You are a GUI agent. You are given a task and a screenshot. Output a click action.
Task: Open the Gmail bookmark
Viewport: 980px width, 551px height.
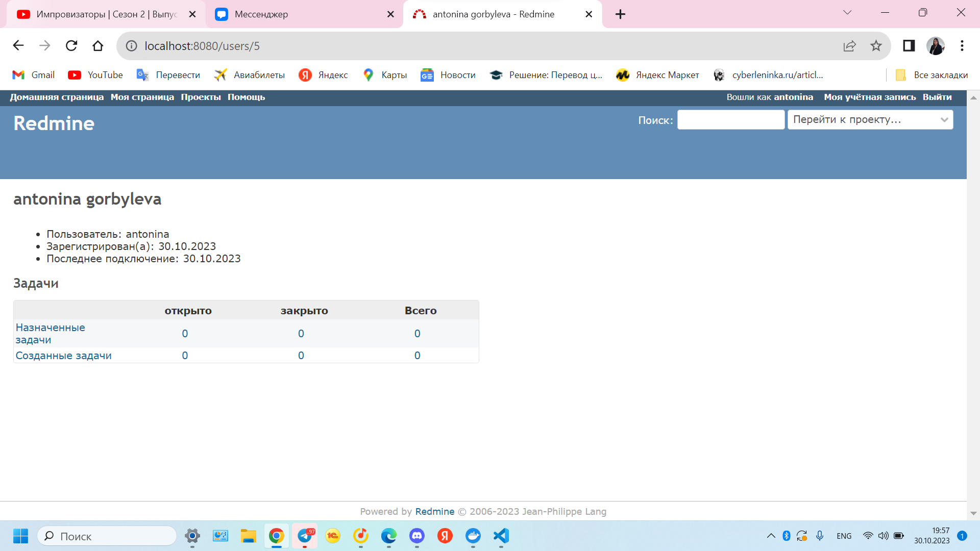(x=34, y=75)
